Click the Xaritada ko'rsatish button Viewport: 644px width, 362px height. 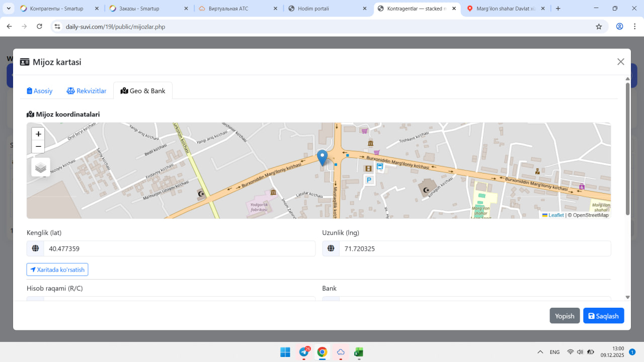pyautogui.click(x=57, y=269)
